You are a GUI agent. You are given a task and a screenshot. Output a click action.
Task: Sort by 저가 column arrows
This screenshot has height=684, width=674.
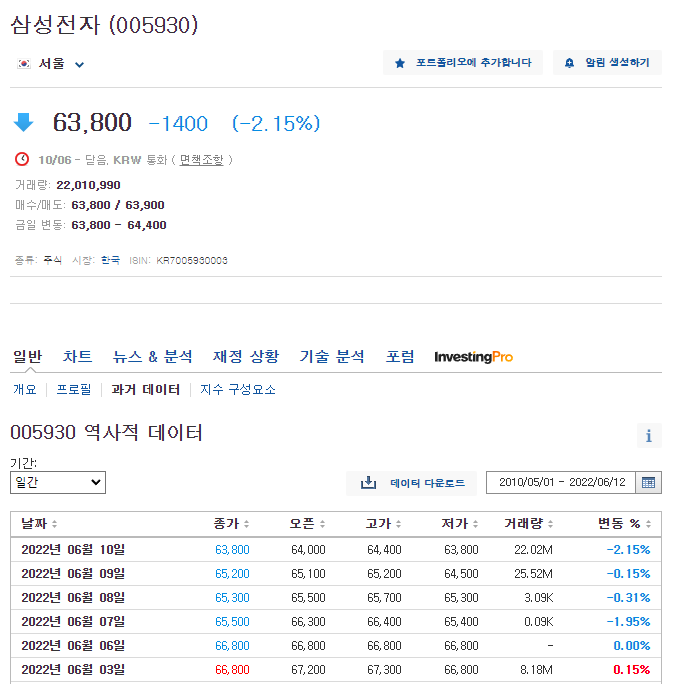click(475, 524)
